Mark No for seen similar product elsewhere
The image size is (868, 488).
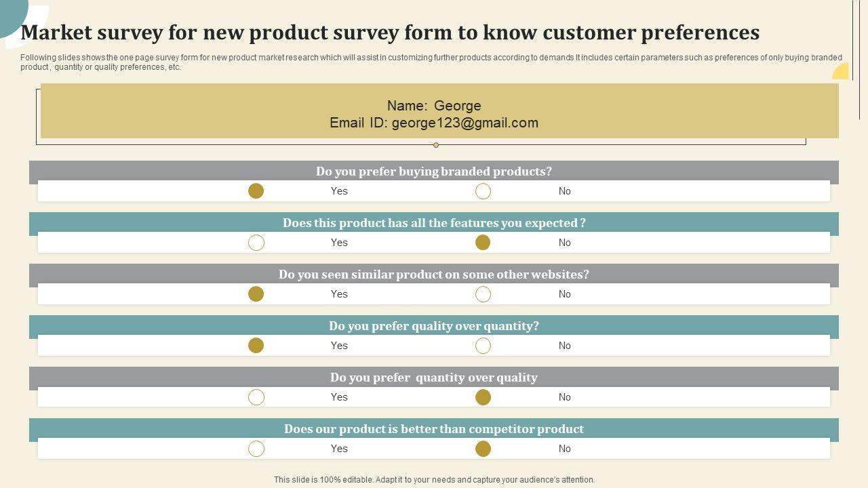click(483, 294)
